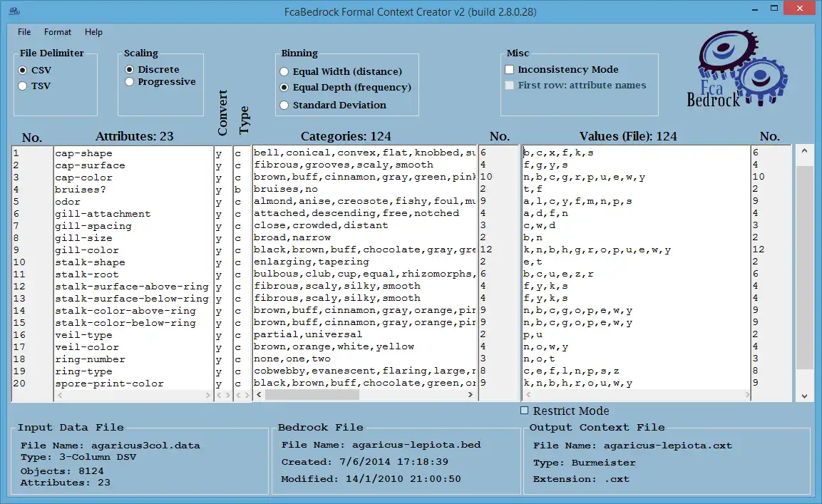The width and height of the screenshot is (822, 504).
Task: Select the stalk-root attribute
Action: pos(87,274)
